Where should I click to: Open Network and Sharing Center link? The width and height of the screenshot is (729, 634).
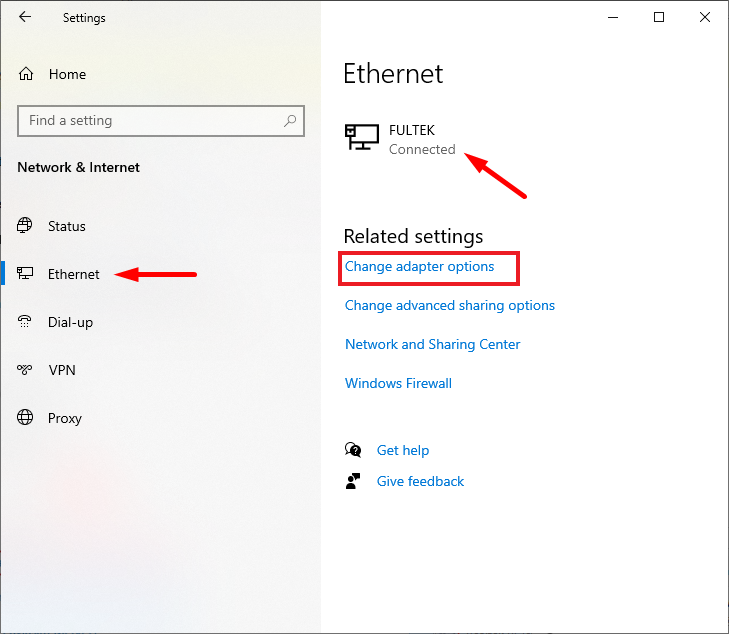(x=432, y=344)
